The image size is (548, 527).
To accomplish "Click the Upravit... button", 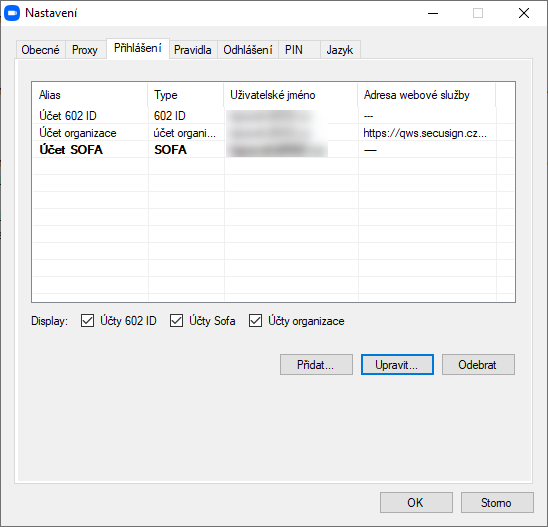I will click(x=397, y=364).
